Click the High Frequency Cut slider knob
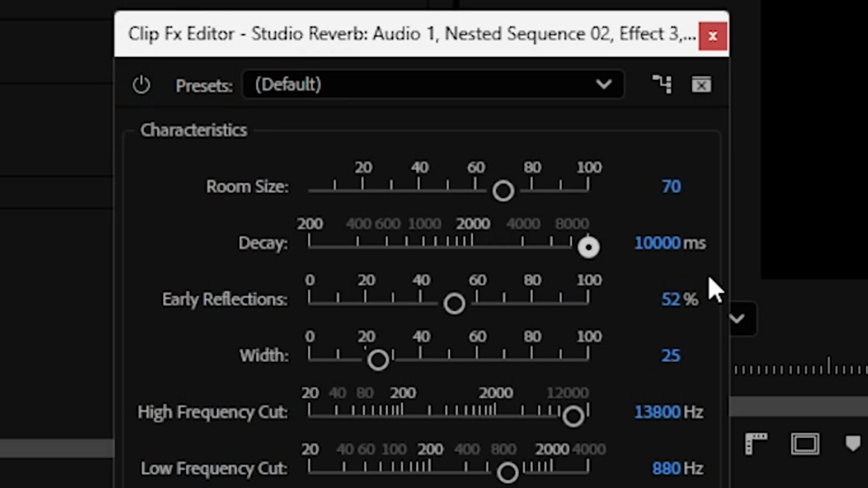 pyautogui.click(x=574, y=416)
